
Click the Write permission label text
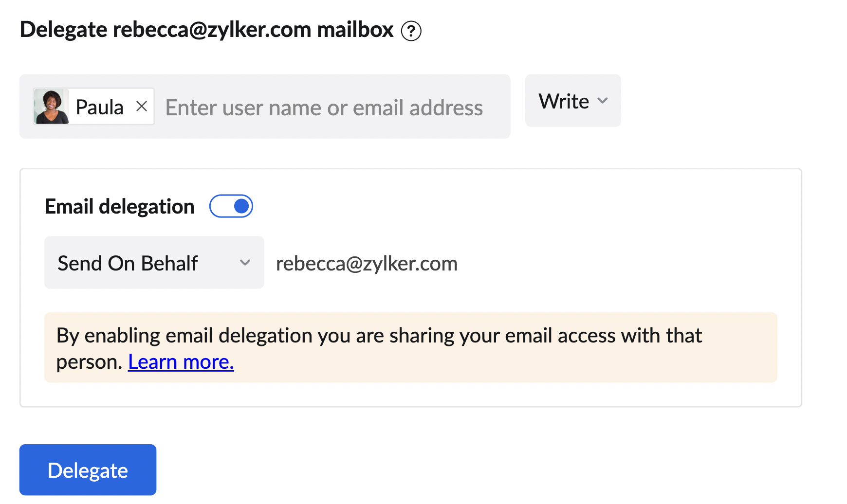564,101
